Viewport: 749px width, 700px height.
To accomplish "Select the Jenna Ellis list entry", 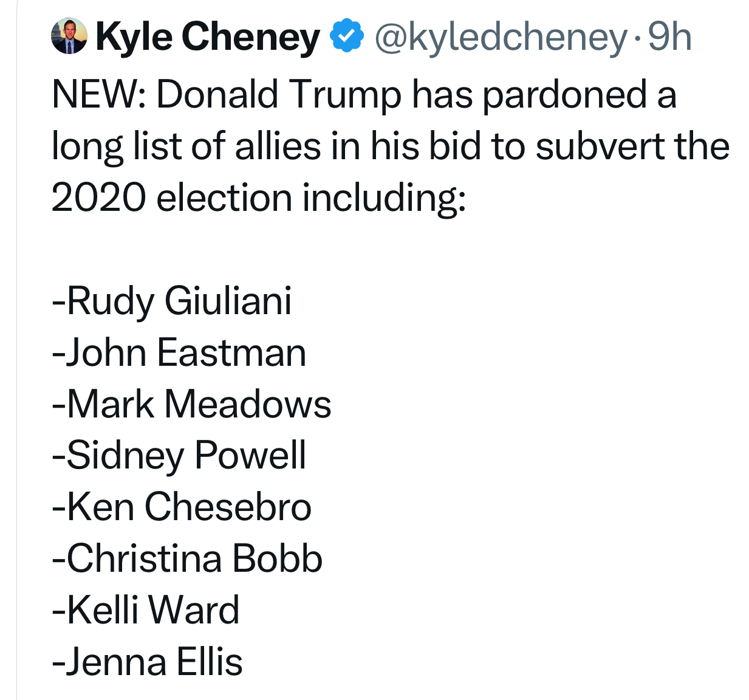I will pyautogui.click(x=148, y=661).
